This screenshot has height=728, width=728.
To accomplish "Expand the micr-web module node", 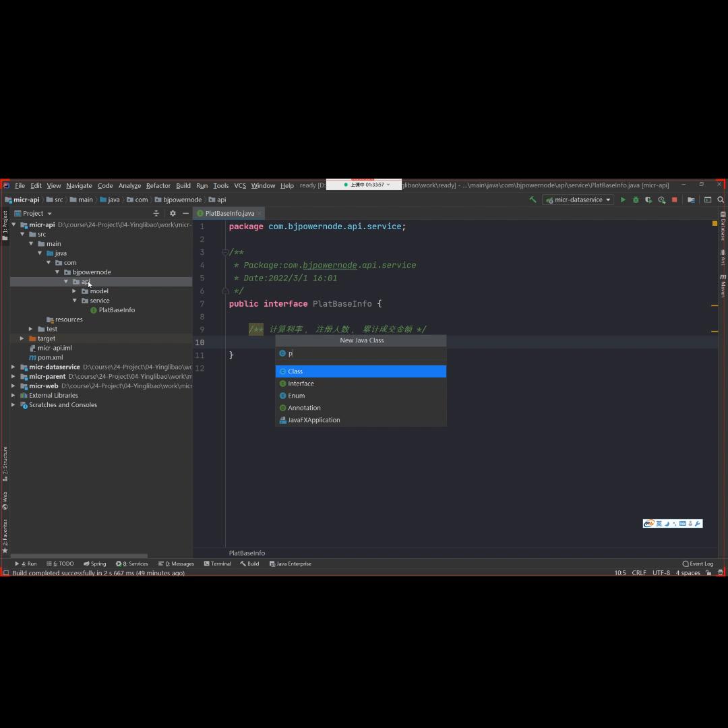I will click(x=13, y=386).
